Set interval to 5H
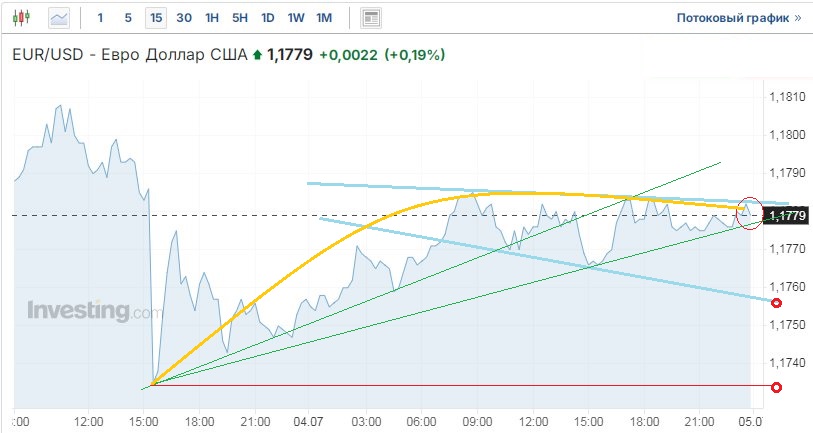 click(x=240, y=18)
